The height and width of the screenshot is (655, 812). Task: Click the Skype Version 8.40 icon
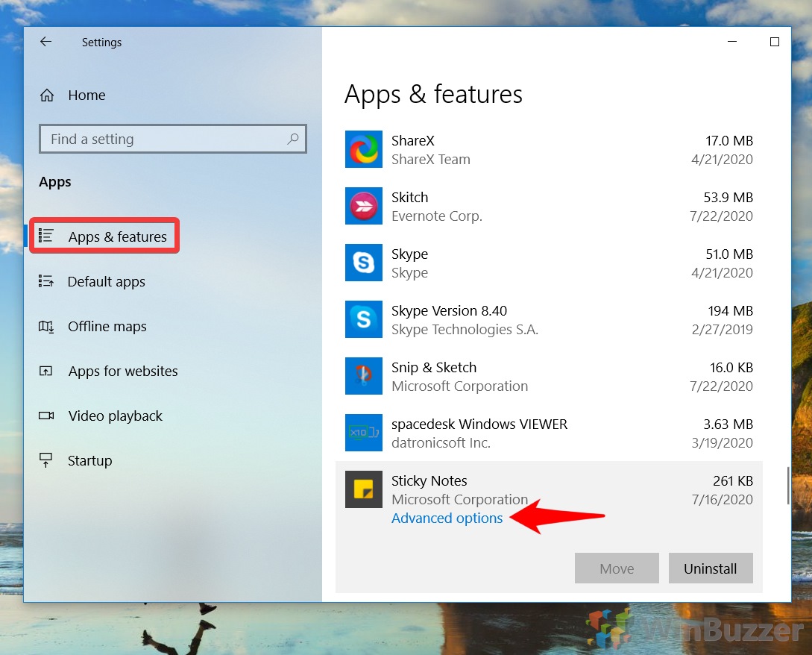pyautogui.click(x=363, y=319)
